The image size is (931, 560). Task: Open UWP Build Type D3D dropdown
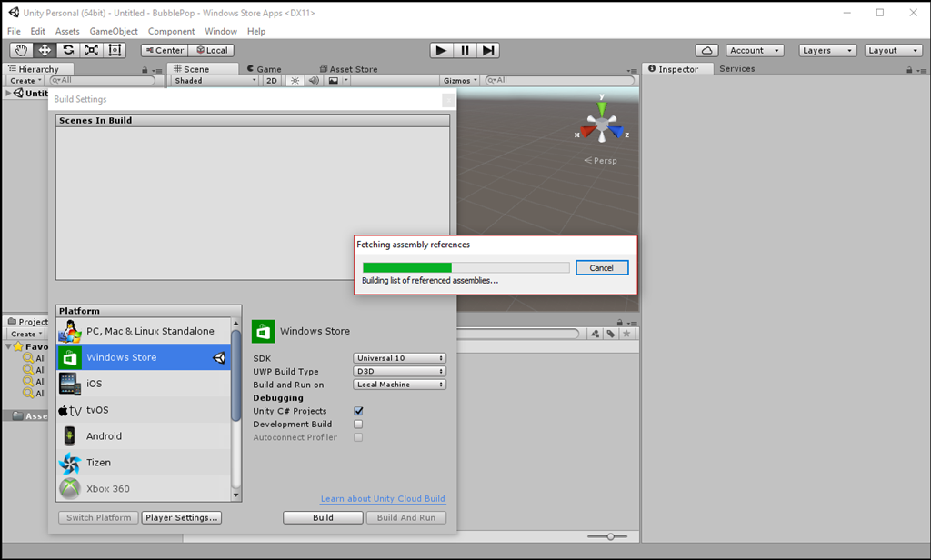(400, 371)
